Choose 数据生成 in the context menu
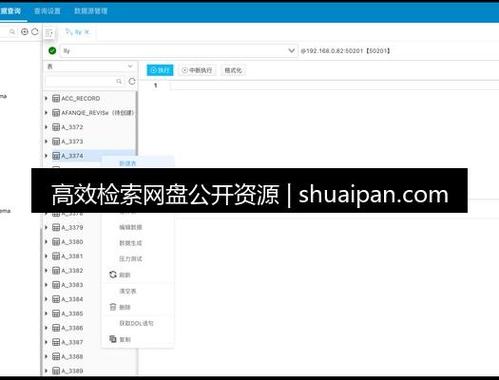 (131, 243)
